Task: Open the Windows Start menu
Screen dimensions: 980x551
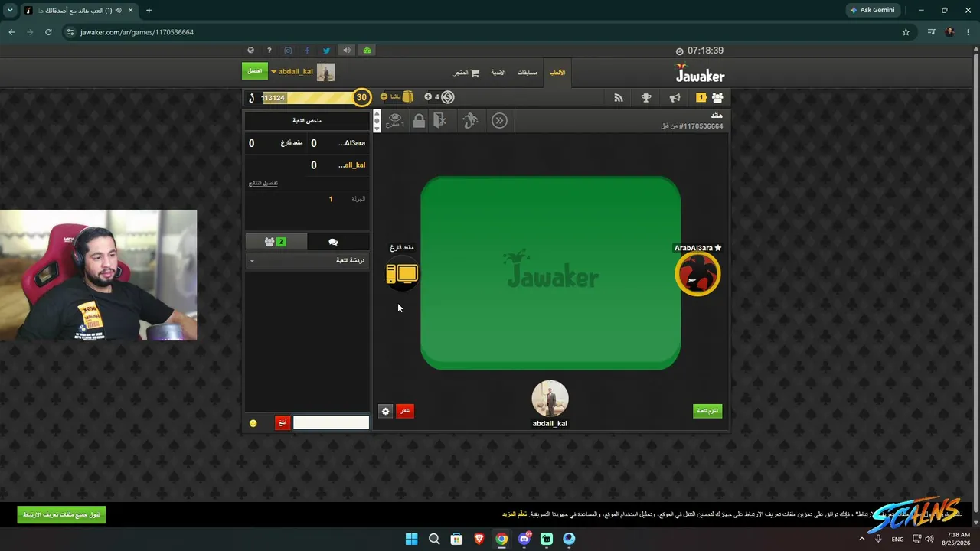Action: click(411, 539)
